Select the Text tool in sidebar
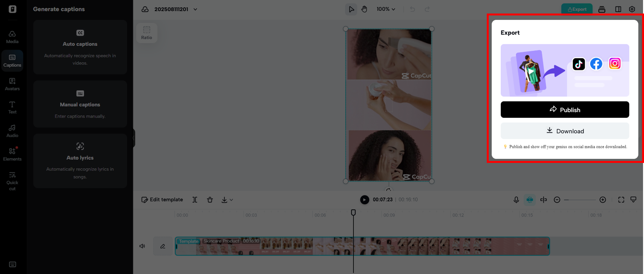The height and width of the screenshot is (274, 644). (x=12, y=108)
